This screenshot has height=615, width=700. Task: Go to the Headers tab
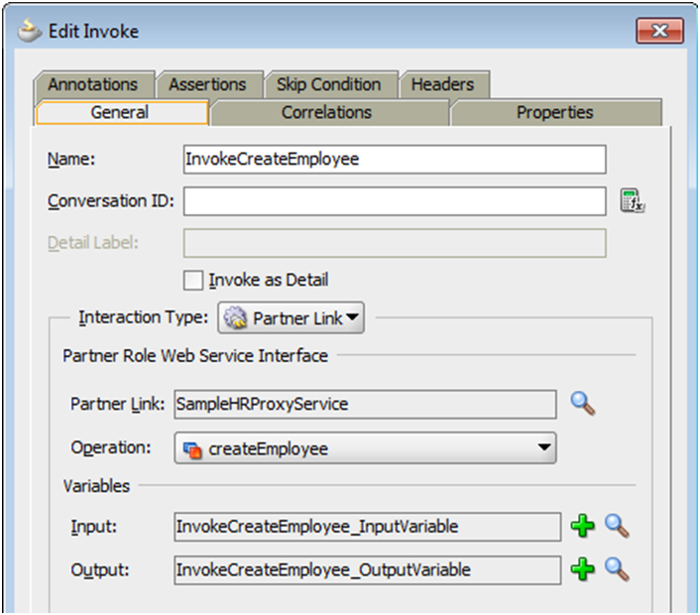442,85
